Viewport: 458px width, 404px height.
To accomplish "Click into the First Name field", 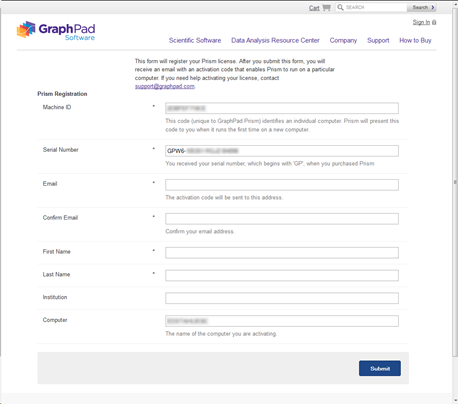I will [282, 253].
